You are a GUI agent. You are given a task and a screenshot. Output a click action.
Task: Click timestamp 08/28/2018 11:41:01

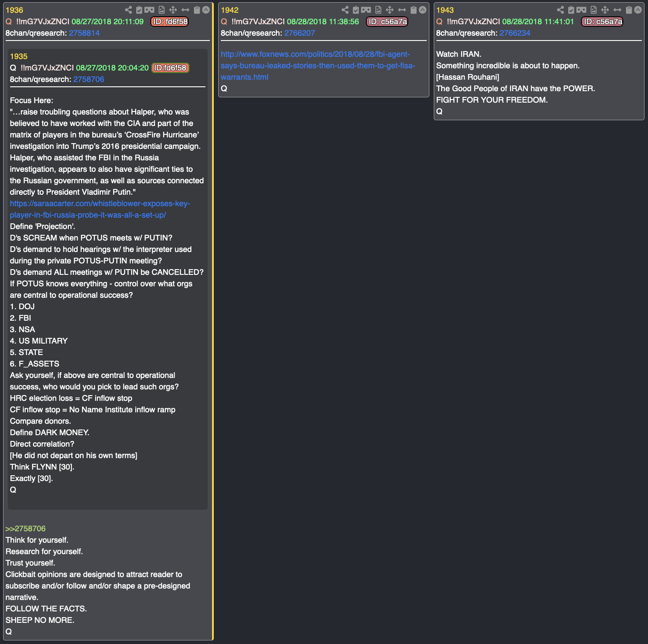pos(538,22)
